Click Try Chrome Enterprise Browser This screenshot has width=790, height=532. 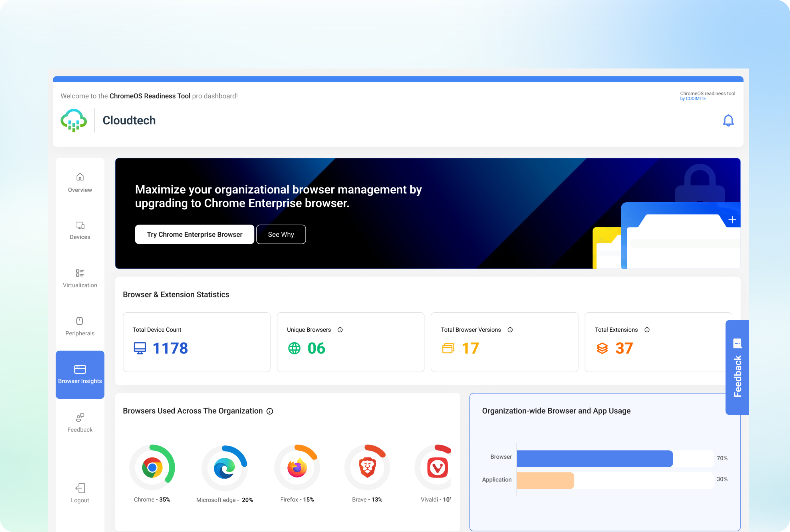click(194, 234)
